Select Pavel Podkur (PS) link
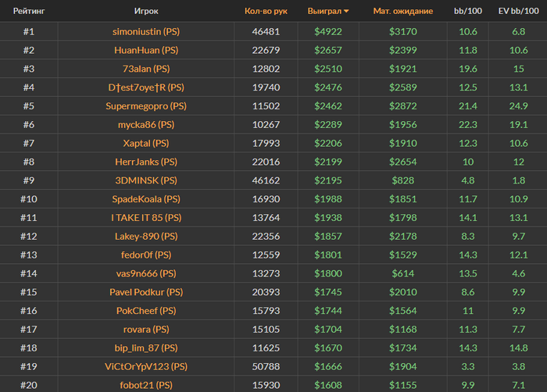 point(146,292)
